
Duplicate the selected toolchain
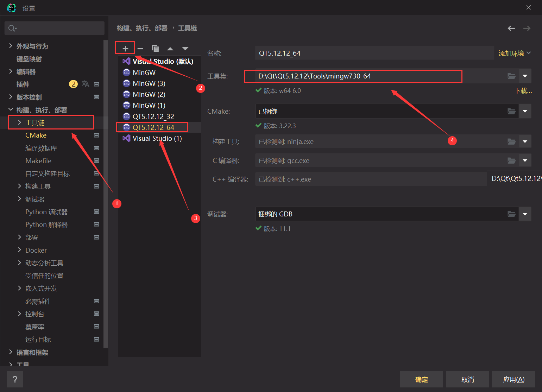point(155,48)
